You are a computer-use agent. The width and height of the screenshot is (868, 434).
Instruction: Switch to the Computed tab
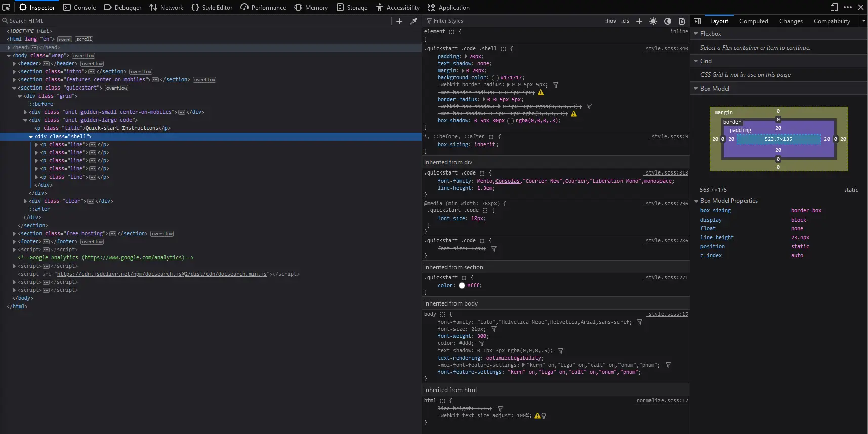[754, 21]
